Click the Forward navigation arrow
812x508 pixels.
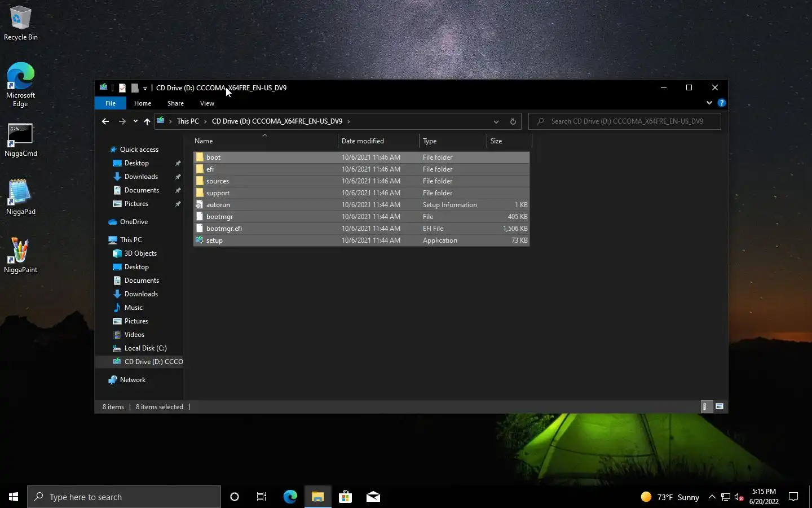point(122,121)
